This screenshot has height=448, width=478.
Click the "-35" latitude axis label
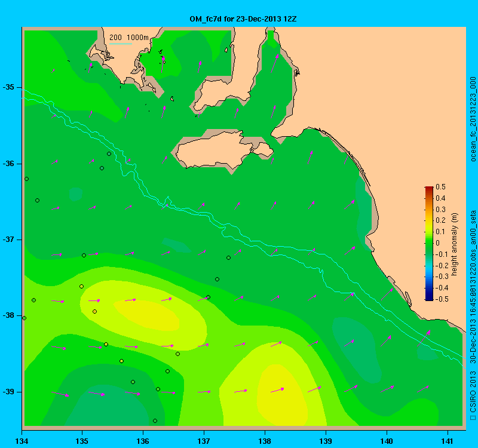8,87
